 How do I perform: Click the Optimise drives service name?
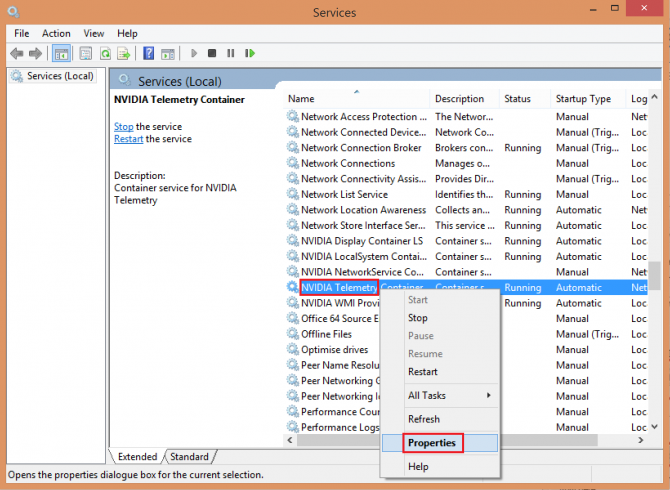tap(335, 349)
